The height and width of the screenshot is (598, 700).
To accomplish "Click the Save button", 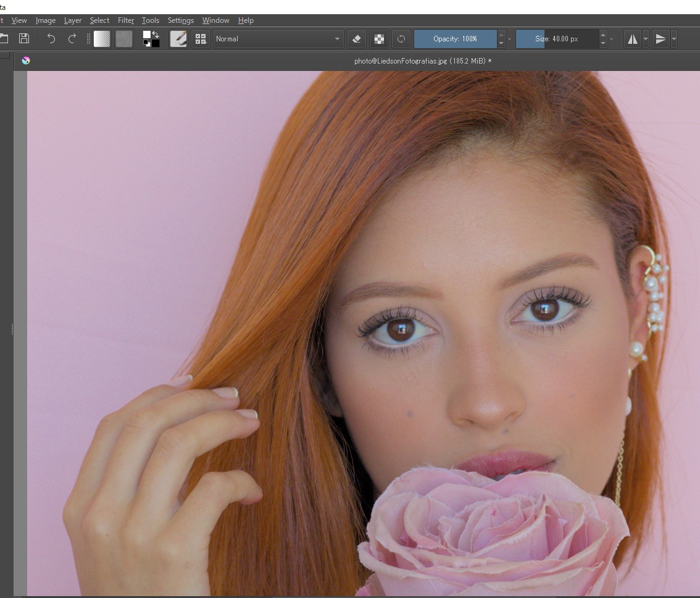I will click(24, 38).
